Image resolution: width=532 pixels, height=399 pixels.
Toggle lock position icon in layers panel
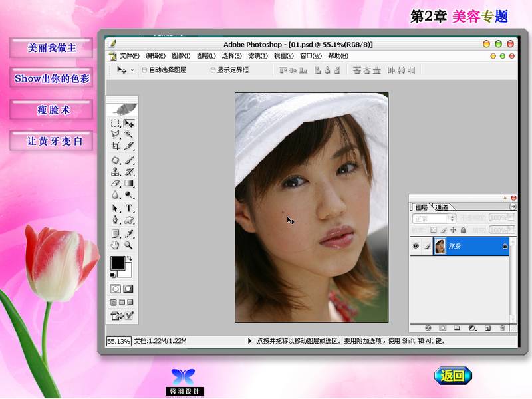tap(454, 230)
